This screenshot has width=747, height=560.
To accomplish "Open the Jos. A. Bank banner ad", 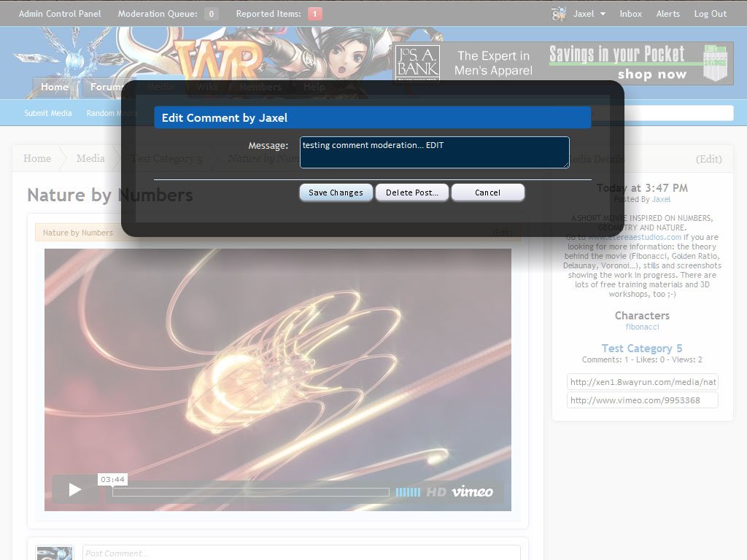I will pos(563,63).
